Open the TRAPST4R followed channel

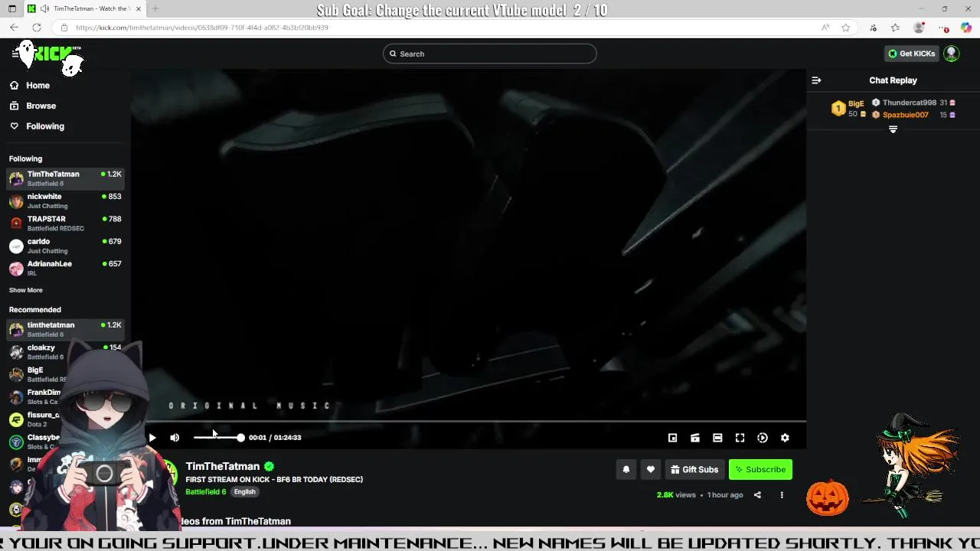click(x=65, y=223)
